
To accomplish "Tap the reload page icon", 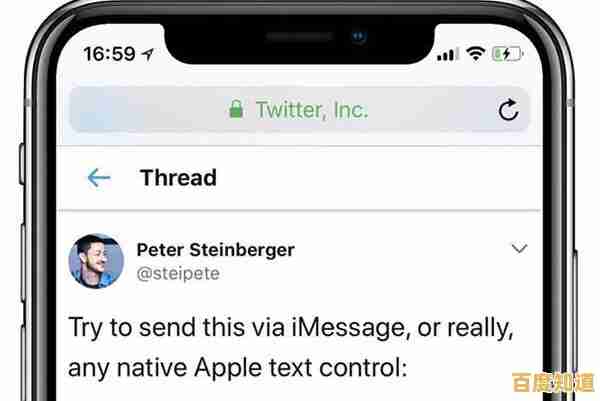I will tap(509, 110).
